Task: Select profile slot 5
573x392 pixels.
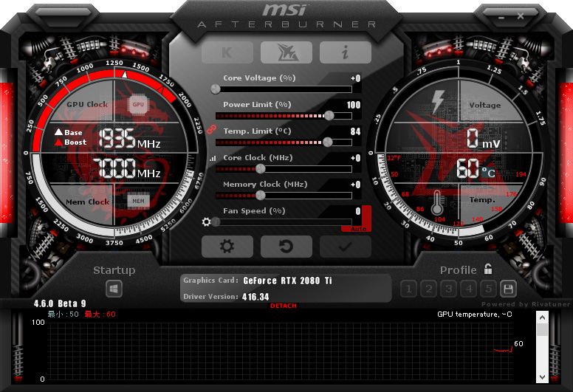Action: [489, 289]
